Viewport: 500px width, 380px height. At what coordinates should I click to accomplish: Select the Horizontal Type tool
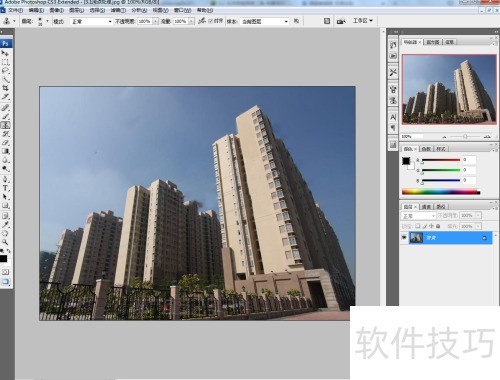(5, 188)
